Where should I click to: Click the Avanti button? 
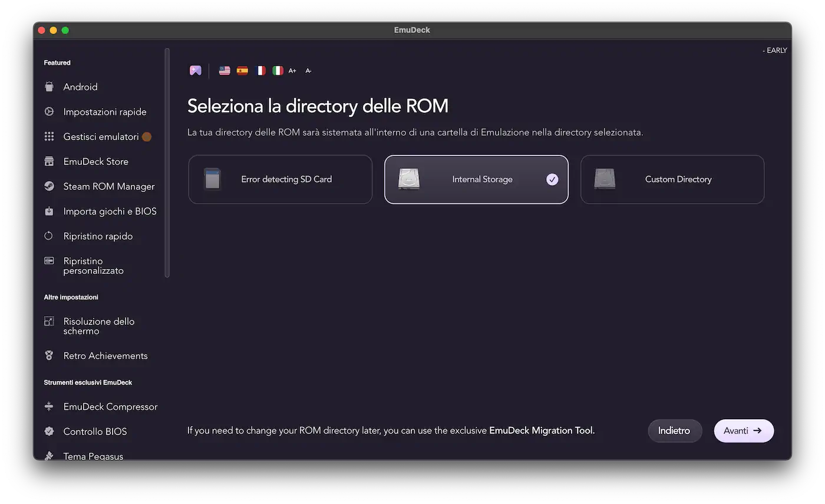744,431
